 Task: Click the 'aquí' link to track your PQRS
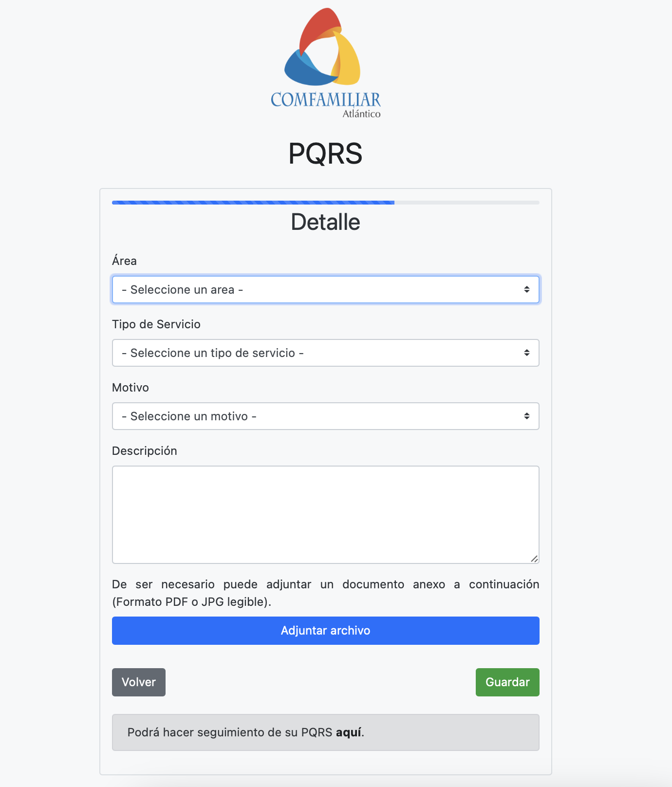click(x=349, y=732)
